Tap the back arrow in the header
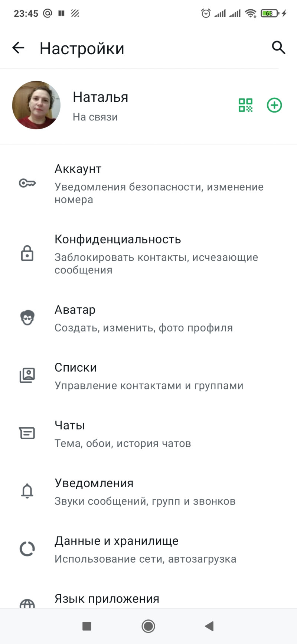The image size is (297, 644). 18,48
